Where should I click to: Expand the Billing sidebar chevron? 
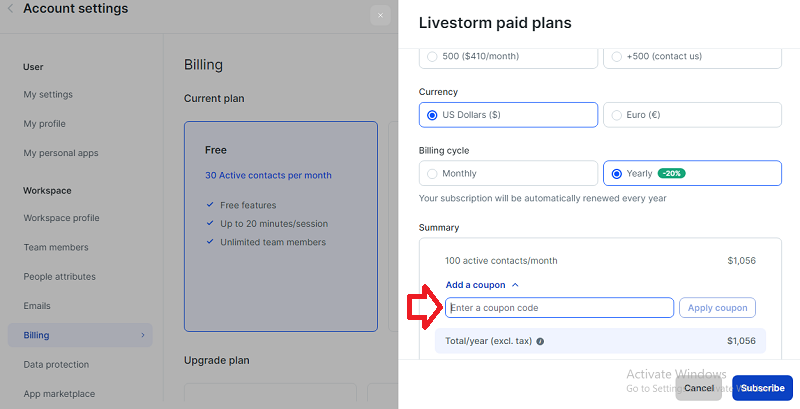143,335
